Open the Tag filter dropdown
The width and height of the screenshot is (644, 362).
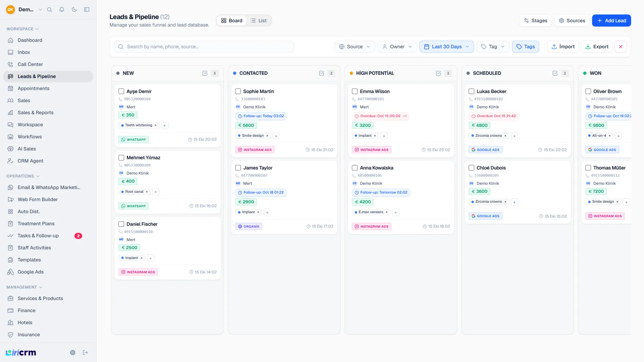(493, 47)
